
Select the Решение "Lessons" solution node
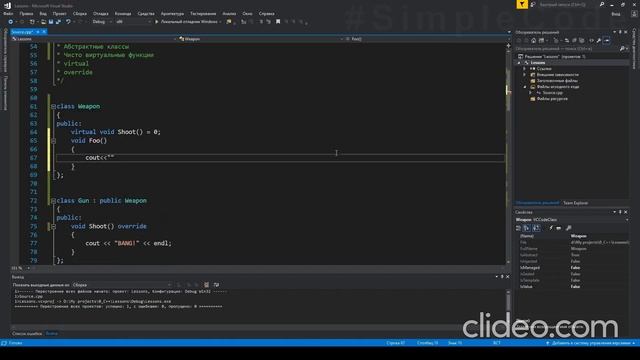click(x=552, y=56)
